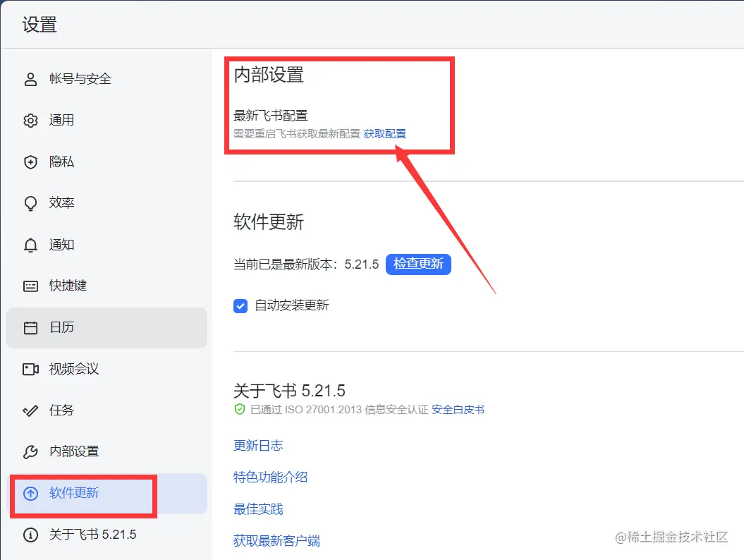The height and width of the screenshot is (560, 744).
Task: Click the 已通过 ISO 27001:2013 信息安全认证 text
Action: coord(339,410)
